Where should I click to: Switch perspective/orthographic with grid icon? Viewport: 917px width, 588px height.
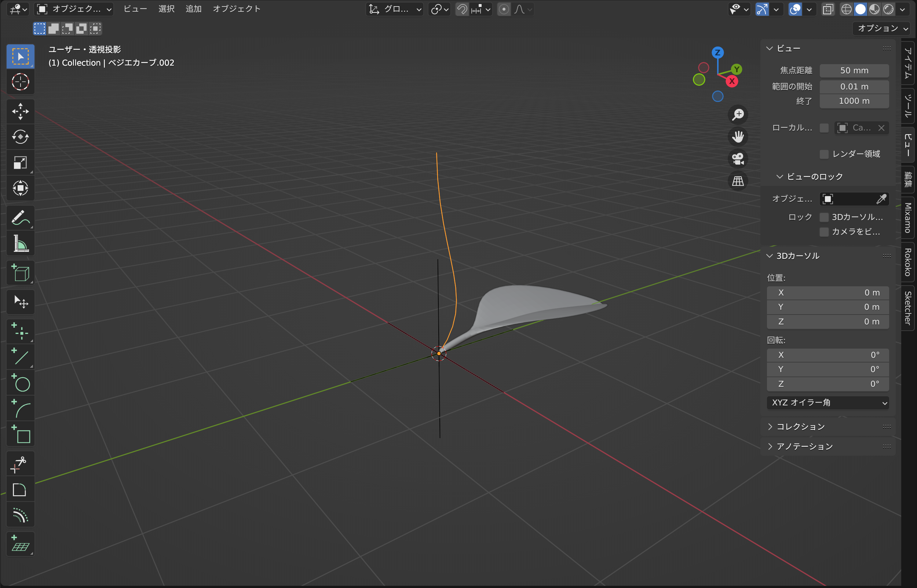[x=738, y=181]
